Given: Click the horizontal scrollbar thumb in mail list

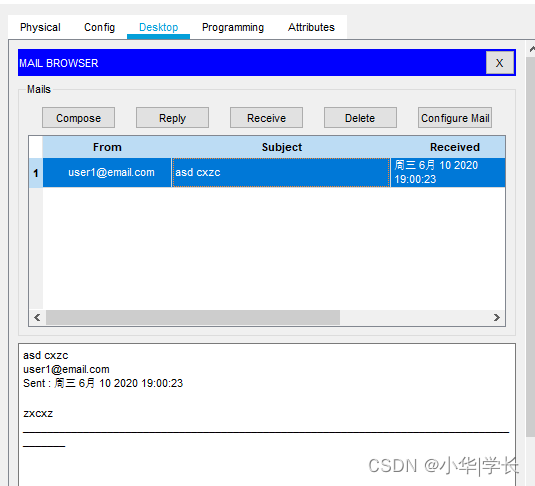Looking at the screenshot, I should (193, 317).
